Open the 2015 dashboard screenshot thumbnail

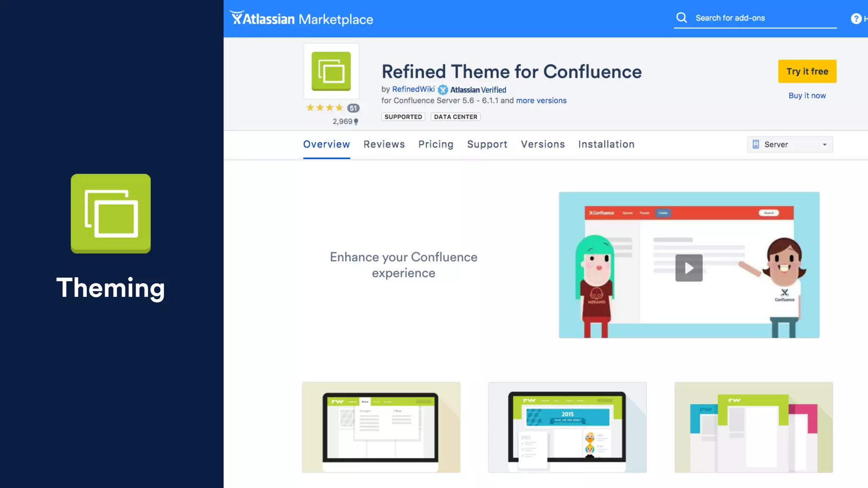tap(567, 427)
